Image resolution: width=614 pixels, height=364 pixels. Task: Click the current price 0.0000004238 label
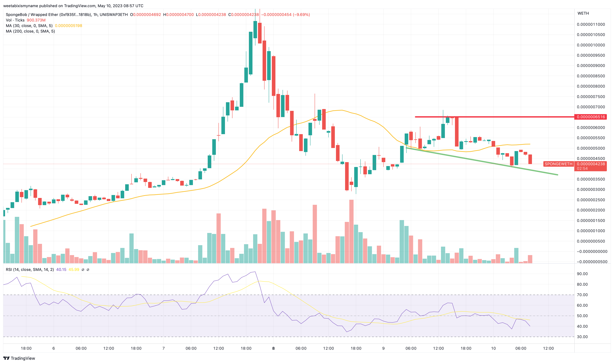click(591, 164)
